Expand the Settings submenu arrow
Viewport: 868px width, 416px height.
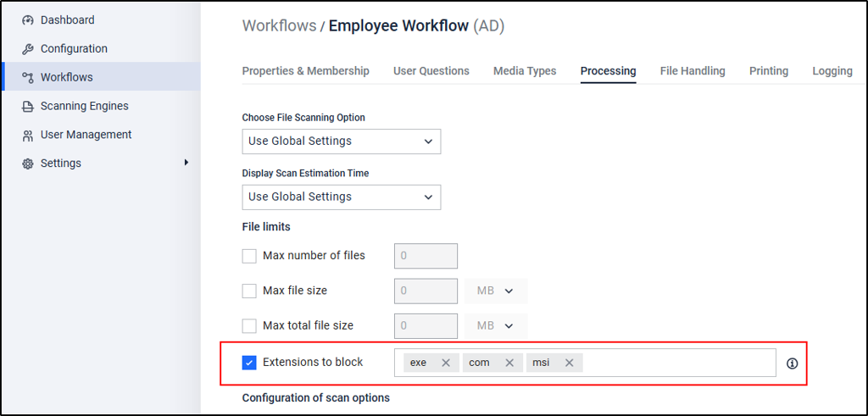tap(186, 163)
